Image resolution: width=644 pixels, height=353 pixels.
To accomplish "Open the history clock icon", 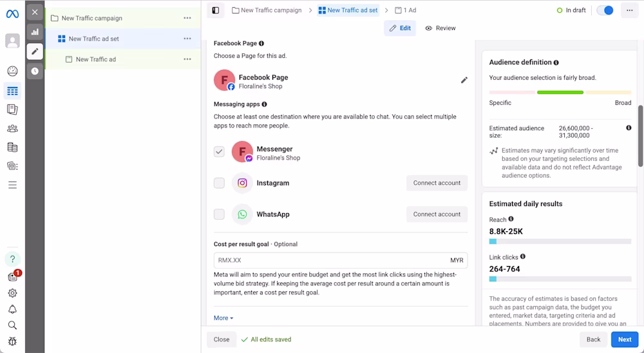I will point(35,71).
